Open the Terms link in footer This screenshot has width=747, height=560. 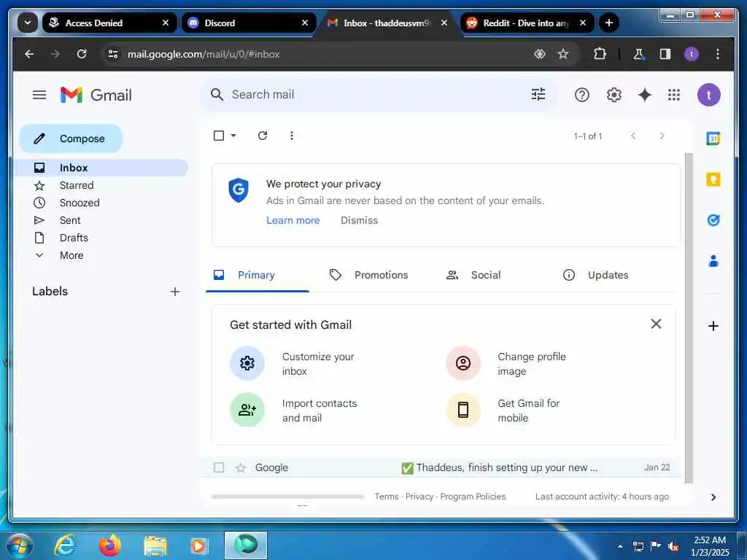pos(387,496)
